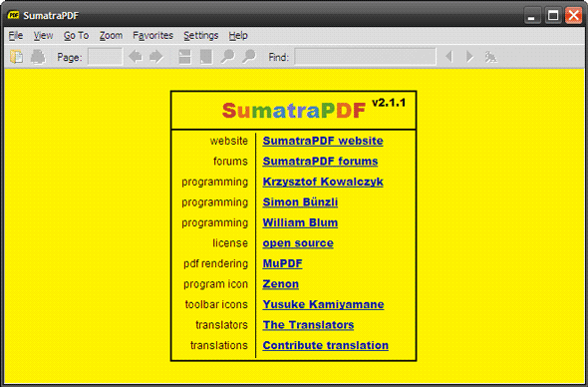The width and height of the screenshot is (588, 387).
Task: Open the View menu
Action: 43,36
